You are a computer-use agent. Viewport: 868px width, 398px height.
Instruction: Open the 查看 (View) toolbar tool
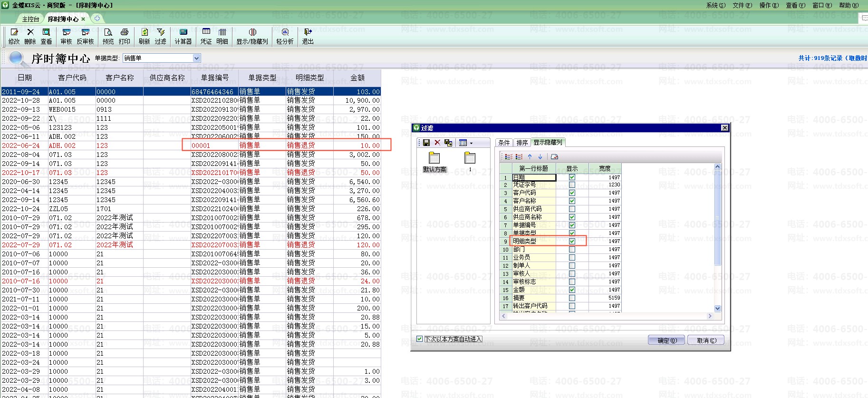(x=46, y=36)
